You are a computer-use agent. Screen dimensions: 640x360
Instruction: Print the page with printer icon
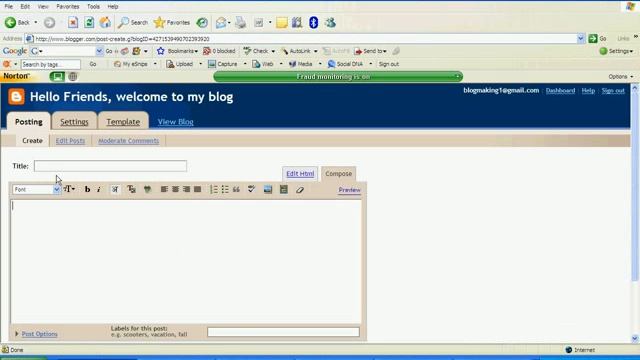click(241, 22)
